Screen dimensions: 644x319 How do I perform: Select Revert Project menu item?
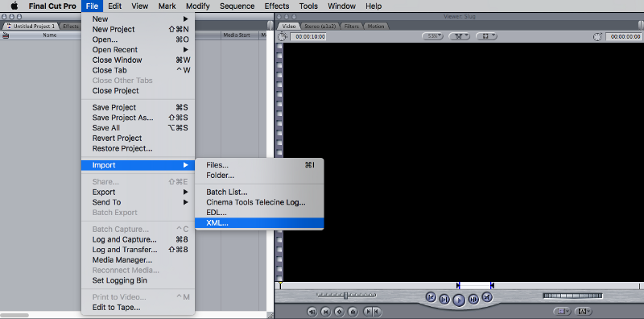(x=138, y=138)
